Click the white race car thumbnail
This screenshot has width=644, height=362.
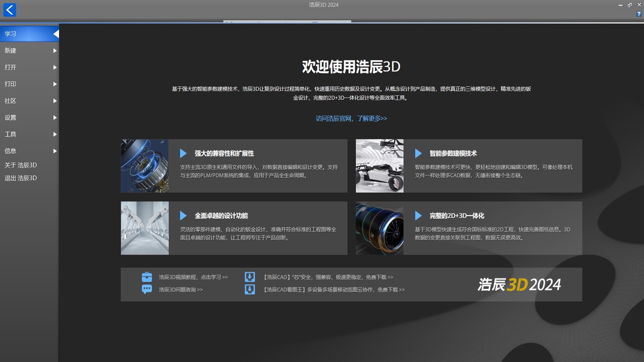[x=380, y=166]
